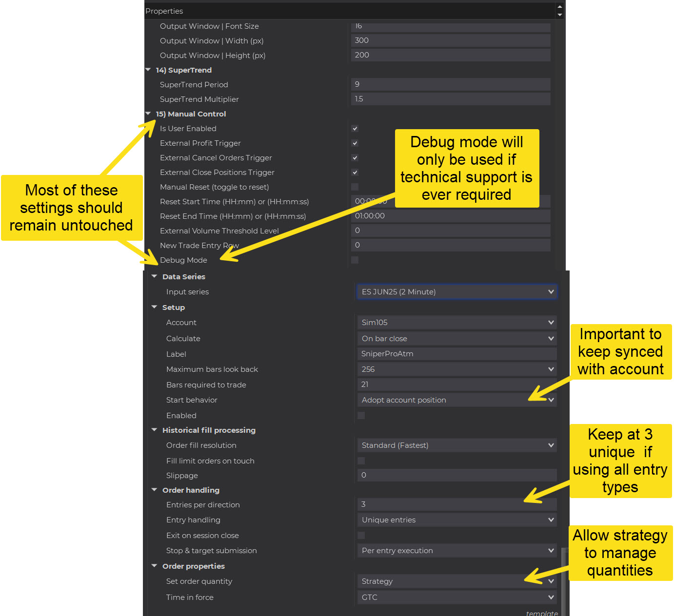The height and width of the screenshot is (616, 674).
Task: Open the Start behavior dropdown
Action: (x=456, y=400)
